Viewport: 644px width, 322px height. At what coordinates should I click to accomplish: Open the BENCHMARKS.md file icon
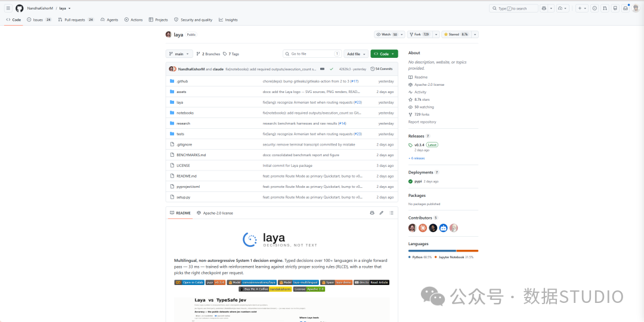(172, 155)
